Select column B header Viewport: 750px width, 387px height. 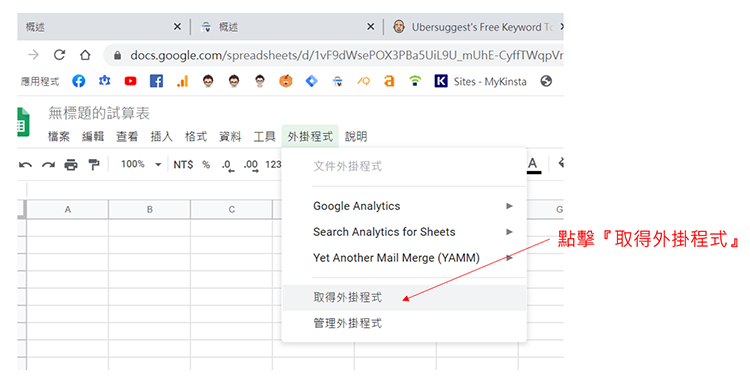(149, 210)
